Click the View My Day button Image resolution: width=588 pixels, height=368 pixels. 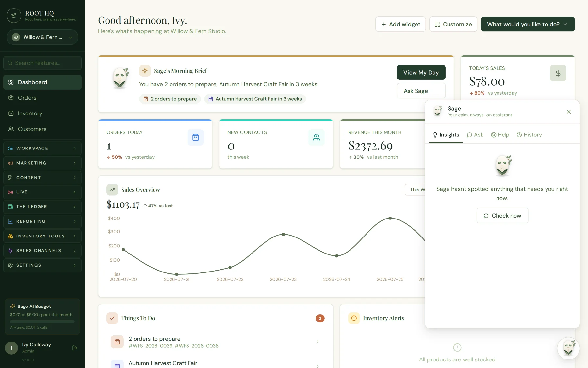coord(421,73)
